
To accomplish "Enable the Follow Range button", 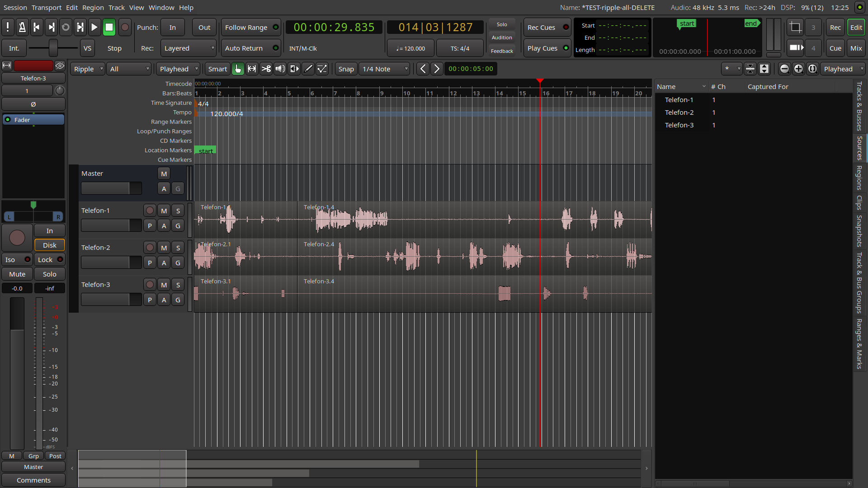I will 250,28.
